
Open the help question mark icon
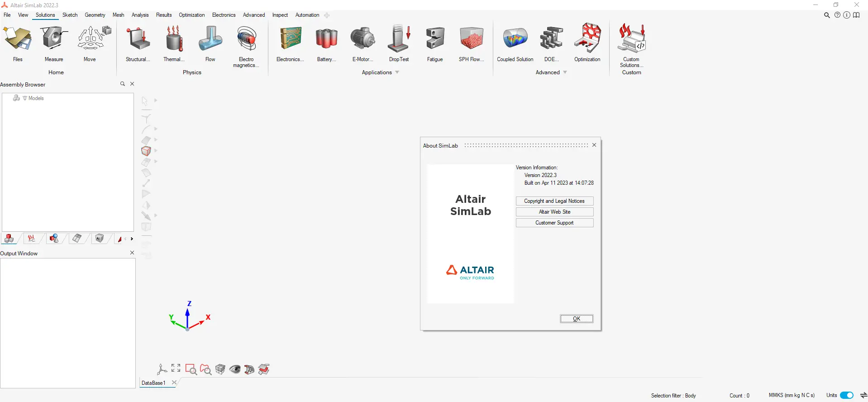(837, 15)
